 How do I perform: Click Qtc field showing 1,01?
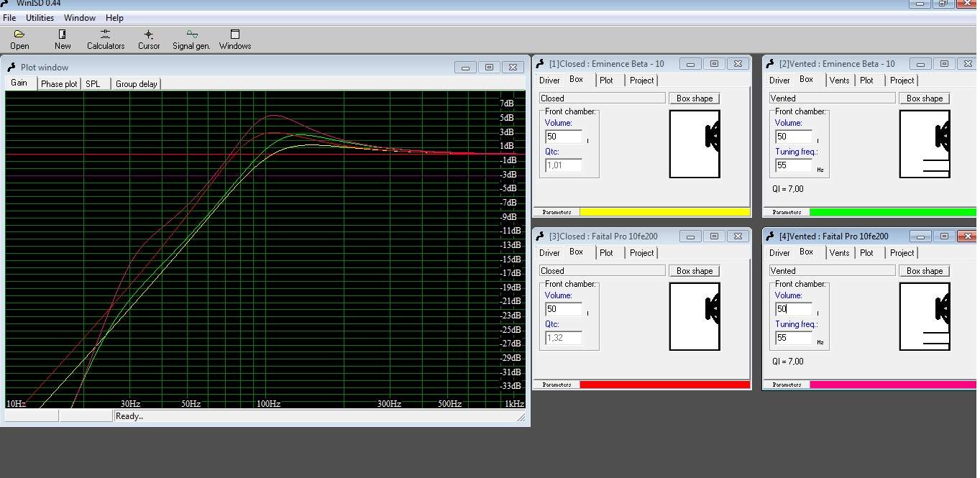click(x=564, y=165)
